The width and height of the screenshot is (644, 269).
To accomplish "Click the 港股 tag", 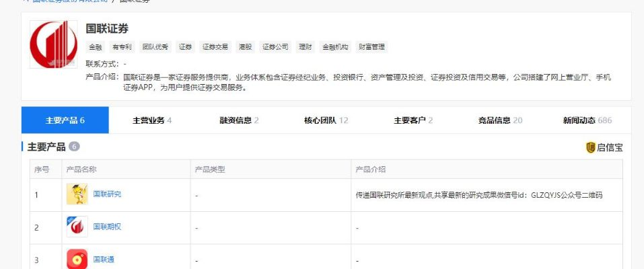I will click(x=245, y=47).
